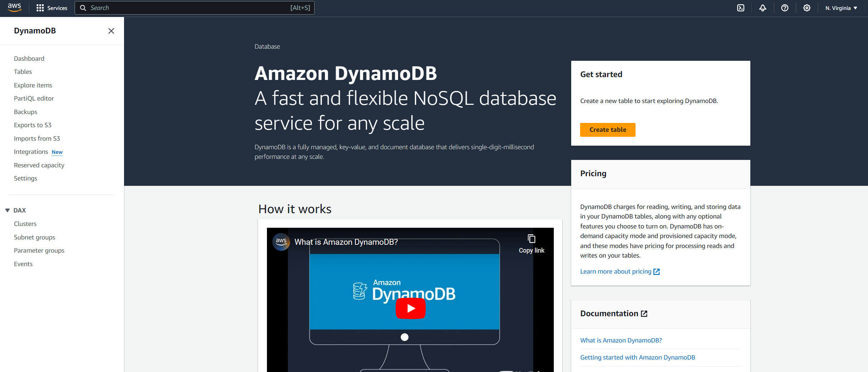The image size is (868, 372).
Task: Open Explore items in the sidebar
Action: click(33, 85)
